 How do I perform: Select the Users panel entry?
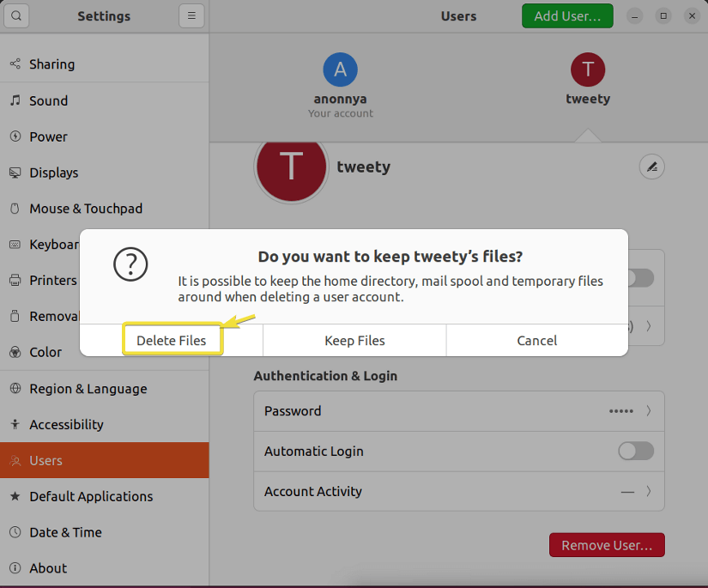[x=105, y=460]
